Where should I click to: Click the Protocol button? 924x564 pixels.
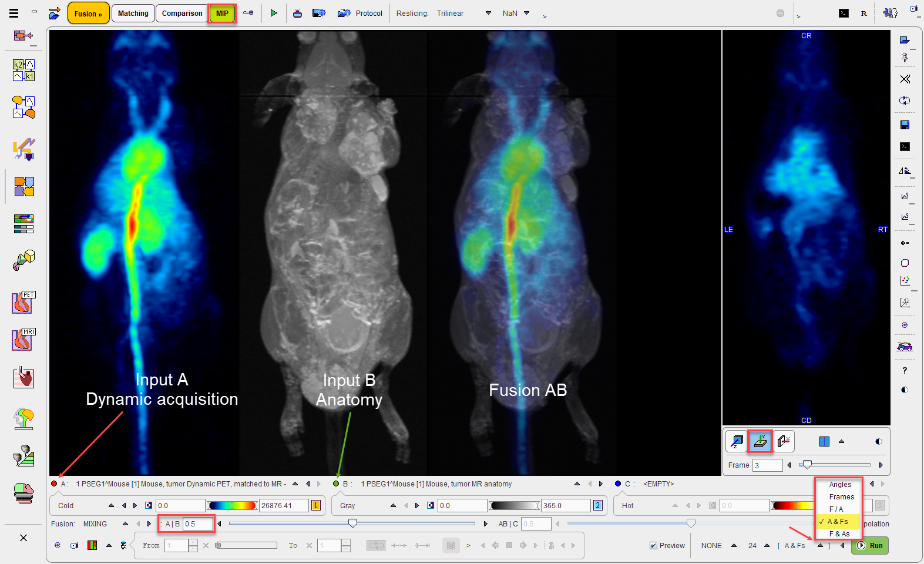(x=360, y=13)
